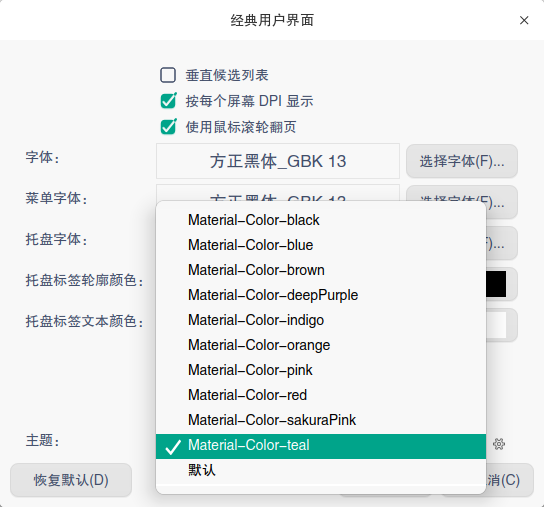
Task: Click the 方正黑体_GBK 13 font field
Action: [x=278, y=161]
